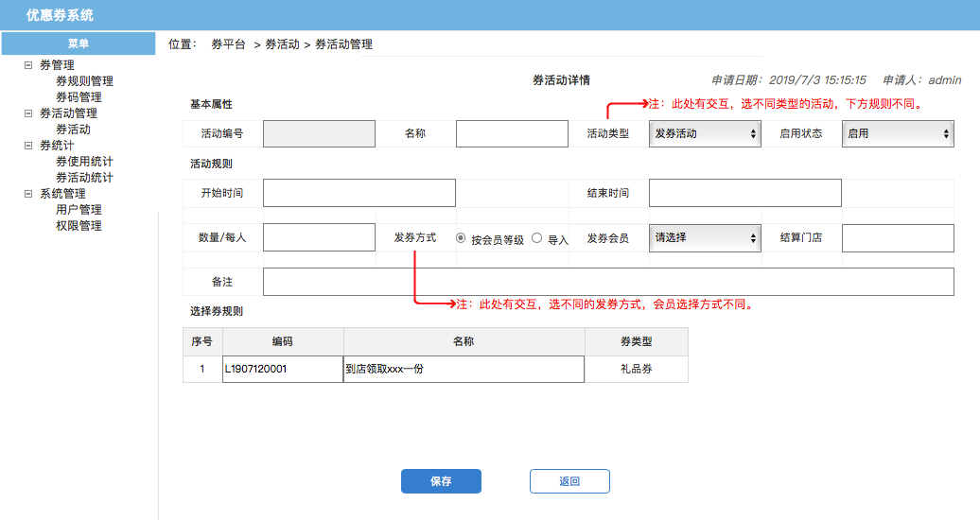This screenshot has height=520, width=980.
Task: Open 券规则管理 in the sidebar
Action: coord(84,81)
